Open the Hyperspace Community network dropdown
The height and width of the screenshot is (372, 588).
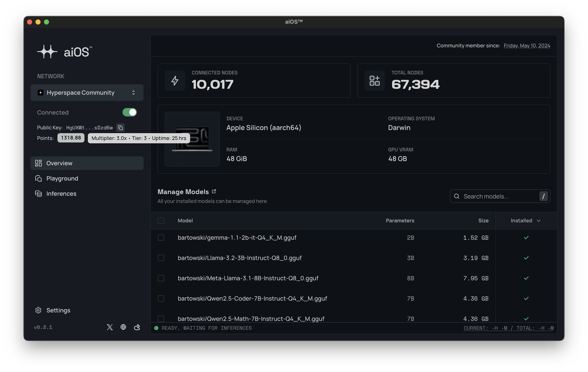pos(87,93)
